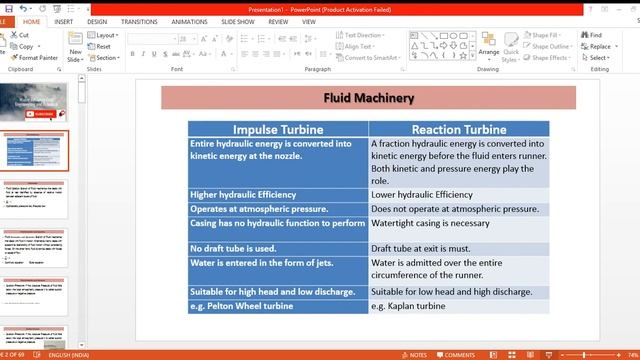Toggle the Notes pane
640x360 pixels.
point(414,355)
